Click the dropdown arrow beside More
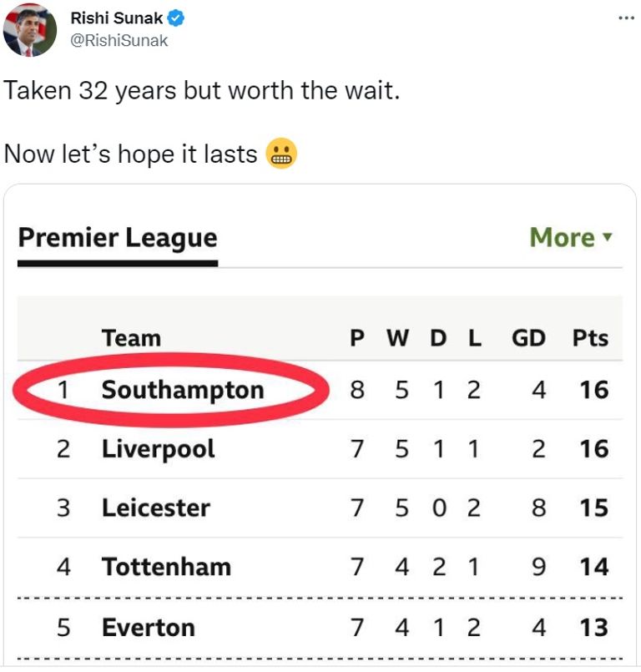This screenshot has width=641, height=672. pos(608,237)
